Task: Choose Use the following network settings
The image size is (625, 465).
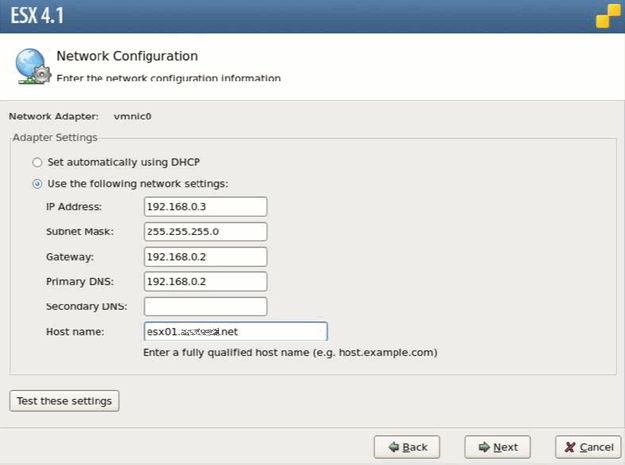Action: [x=37, y=183]
